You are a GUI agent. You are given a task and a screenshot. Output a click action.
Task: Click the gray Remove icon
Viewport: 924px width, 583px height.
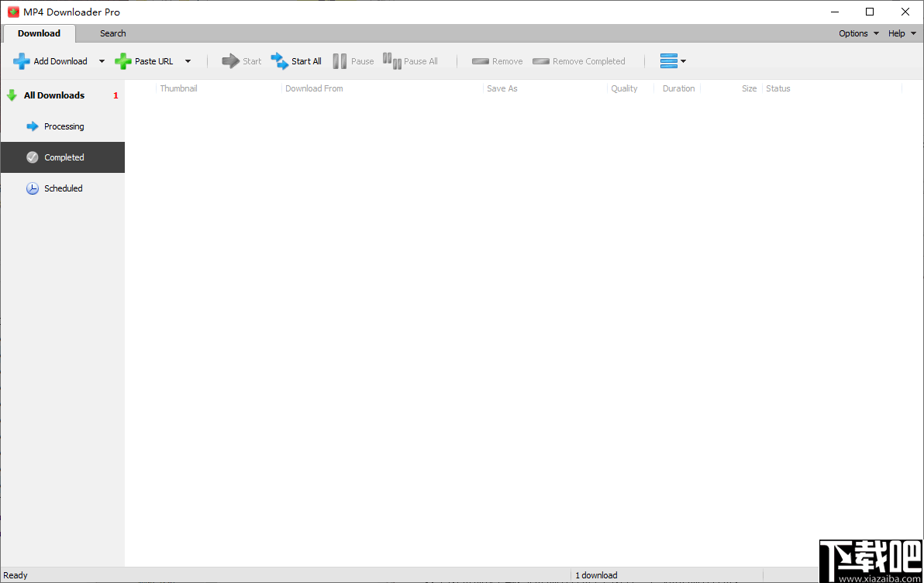click(x=481, y=61)
